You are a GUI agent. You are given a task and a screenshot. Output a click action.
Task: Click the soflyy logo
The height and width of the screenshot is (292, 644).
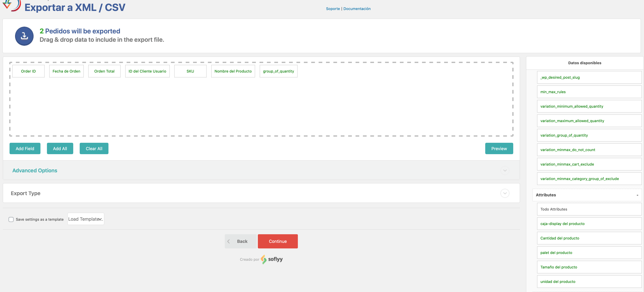tap(272, 259)
